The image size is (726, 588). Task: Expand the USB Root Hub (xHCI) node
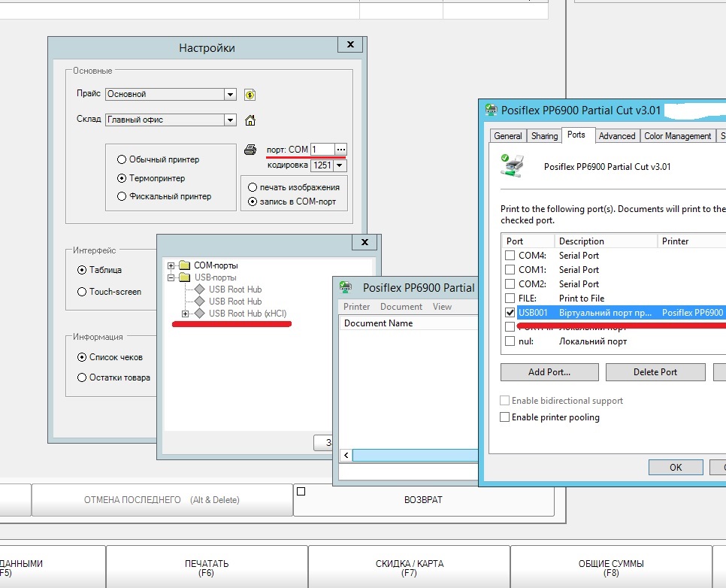tap(185, 314)
